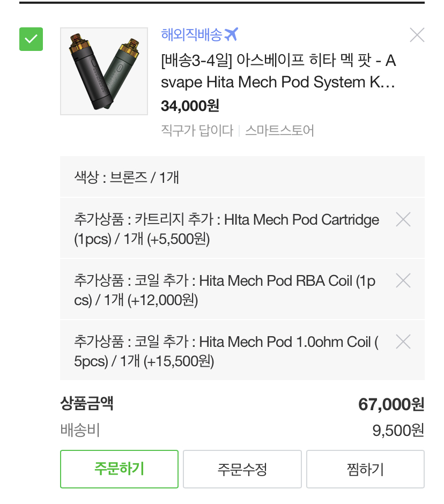
Task: Click the 해외직배송 airplane icon
Action: pyautogui.click(x=231, y=34)
